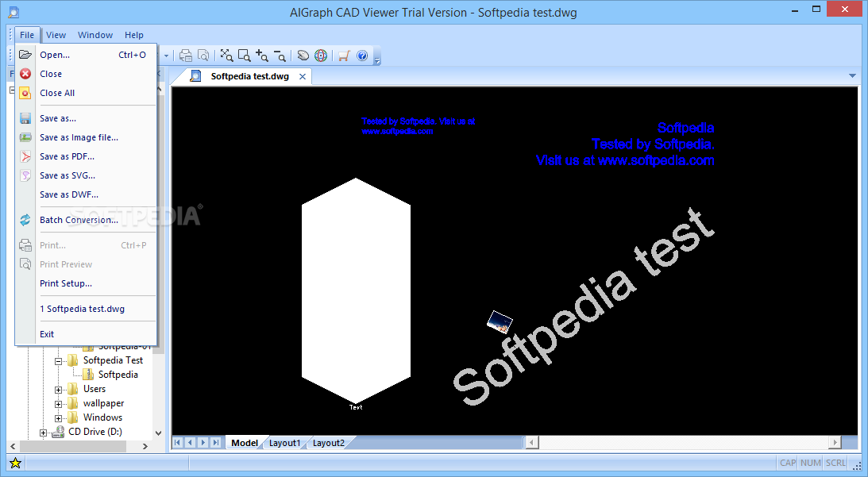868x477 pixels.
Task: Click the Save as floppy disk icon
Action: 25,118
